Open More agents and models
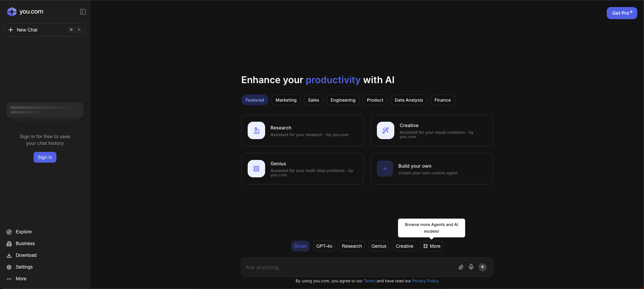The height and width of the screenshot is (289, 644). coord(432,246)
